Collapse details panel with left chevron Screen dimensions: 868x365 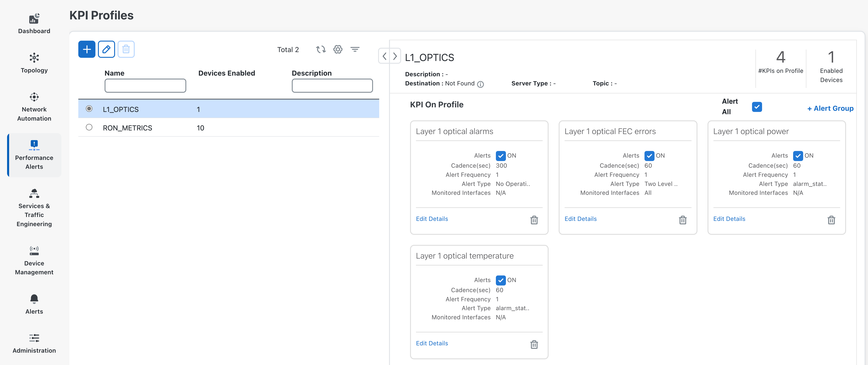tap(384, 56)
